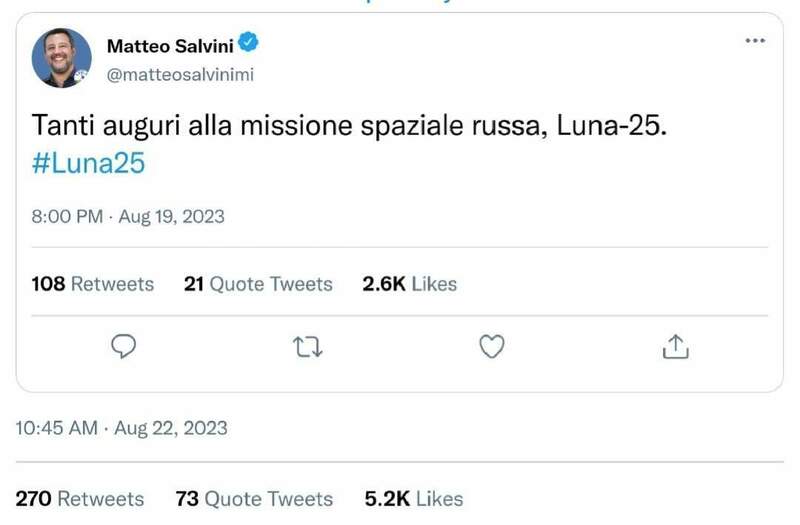800x525 pixels.
Task: Open the #Luna25 hashtag
Action: (89, 164)
